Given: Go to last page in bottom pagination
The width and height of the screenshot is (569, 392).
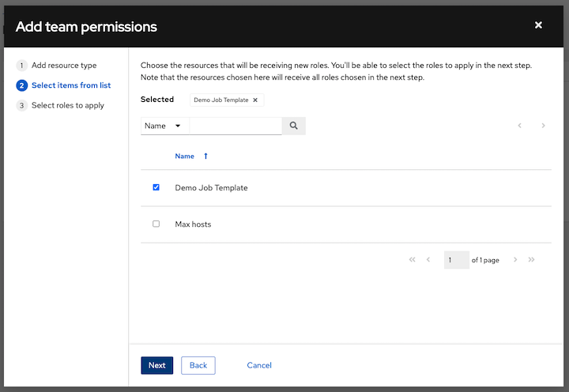Looking at the screenshot, I should [x=532, y=260].
